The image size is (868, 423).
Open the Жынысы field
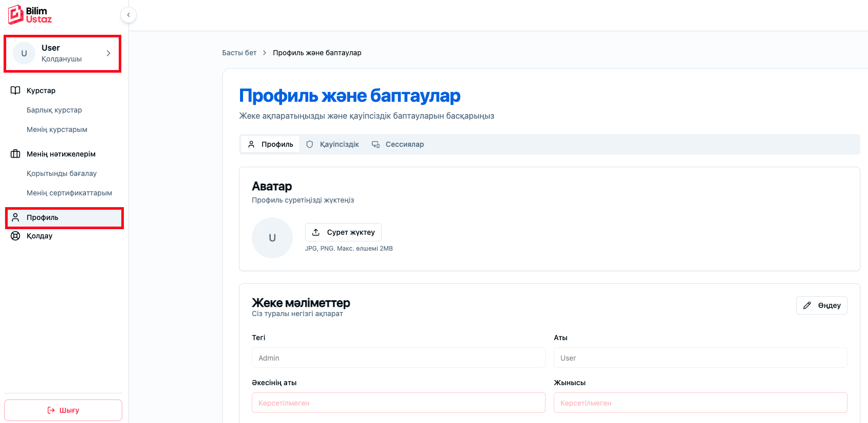coord(700,403)
